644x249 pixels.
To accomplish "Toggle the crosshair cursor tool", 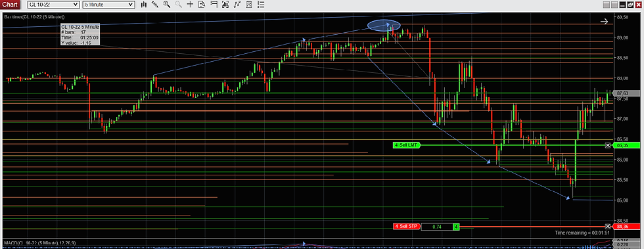I will pos(190,5).
